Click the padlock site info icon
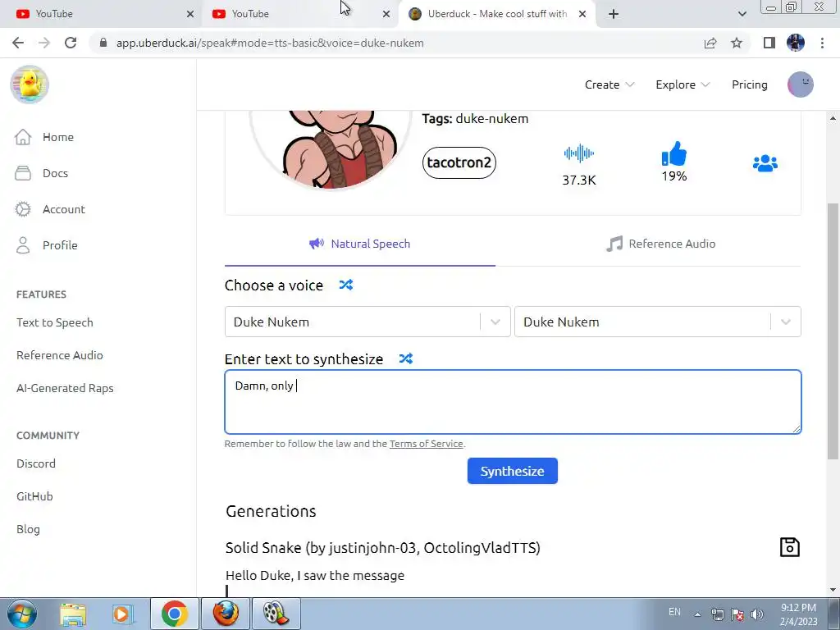This screenshot has width=840, height=630. (103, 43)
